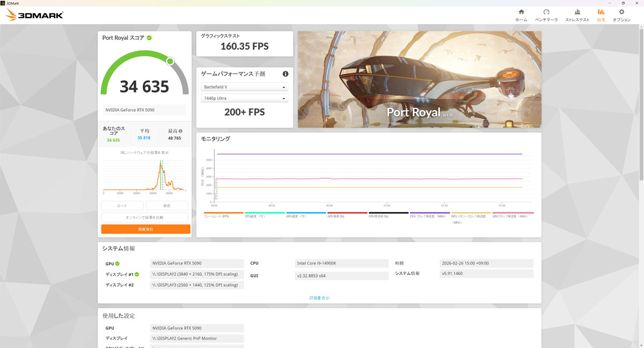
Task: Click the green check next to ディスプレイ #1
Action: tap(137, 274)
